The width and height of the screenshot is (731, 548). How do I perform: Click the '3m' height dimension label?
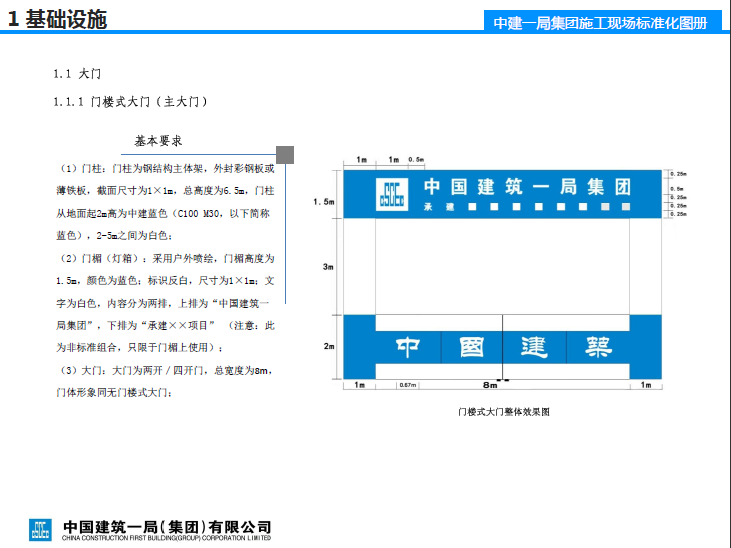(328, 267)
